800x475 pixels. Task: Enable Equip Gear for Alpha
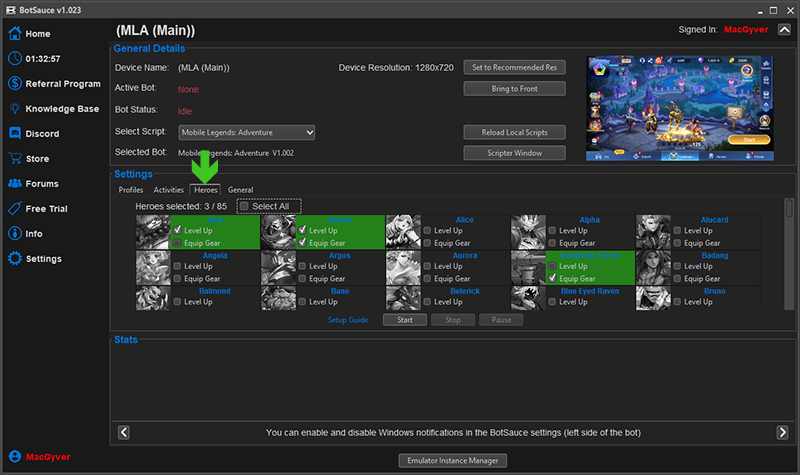552,243
